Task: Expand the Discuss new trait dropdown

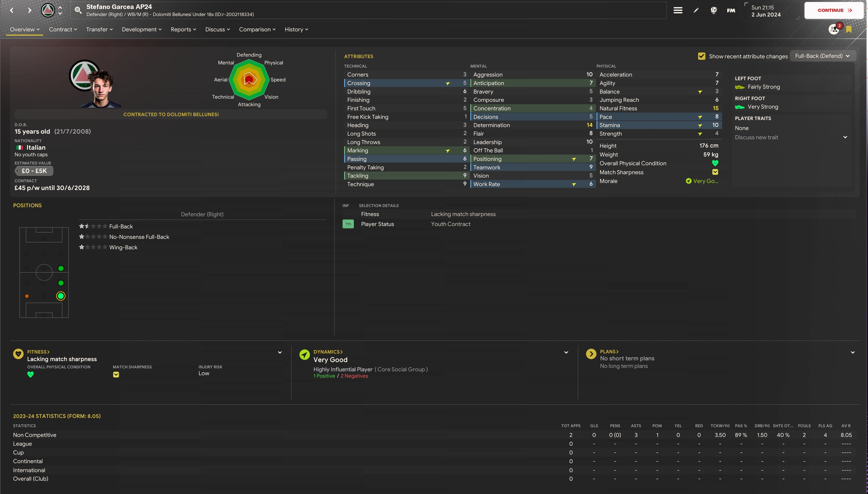Action: [845, 137]
